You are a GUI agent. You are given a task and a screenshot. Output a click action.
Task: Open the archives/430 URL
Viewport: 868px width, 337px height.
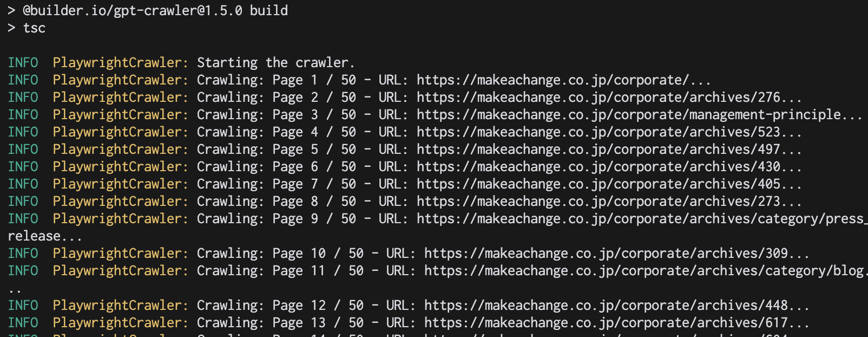click(x=598, y=167)
